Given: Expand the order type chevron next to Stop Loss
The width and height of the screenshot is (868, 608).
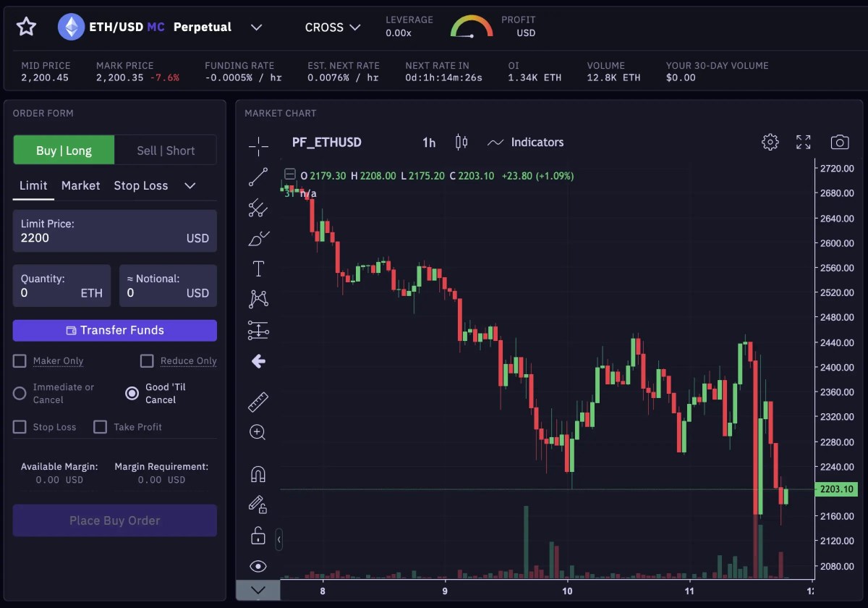Looking at the screenshot, I should [x=190, y=185].
